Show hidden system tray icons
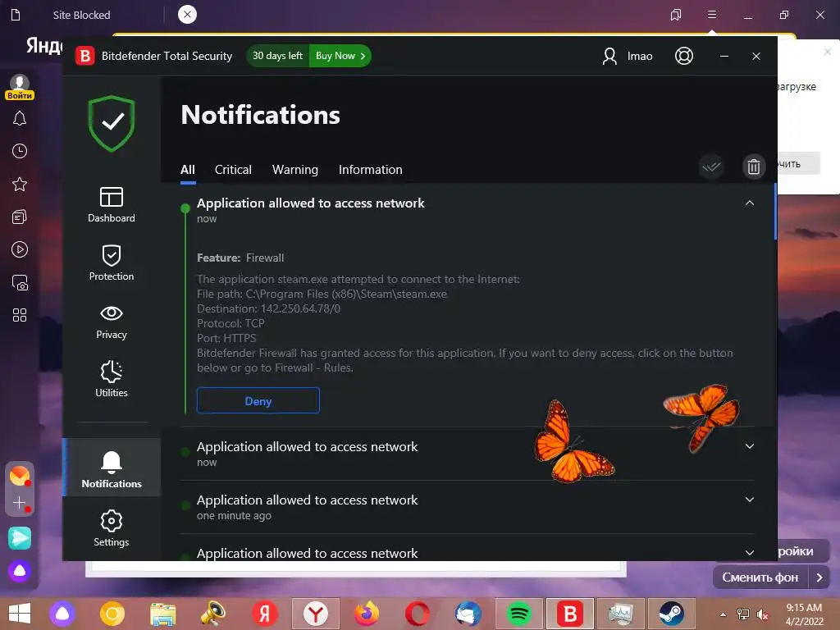This screenshot has height=630, width=840. click(723, 614)
